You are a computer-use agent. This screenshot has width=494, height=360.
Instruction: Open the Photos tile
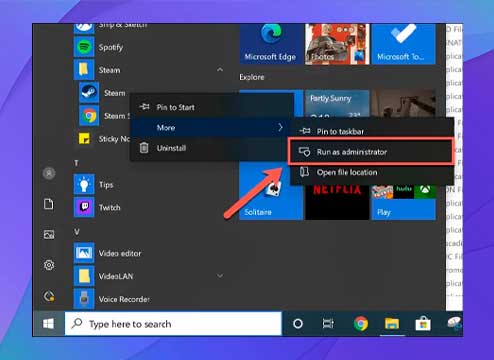pyautogui.click(x=337, y=44)
